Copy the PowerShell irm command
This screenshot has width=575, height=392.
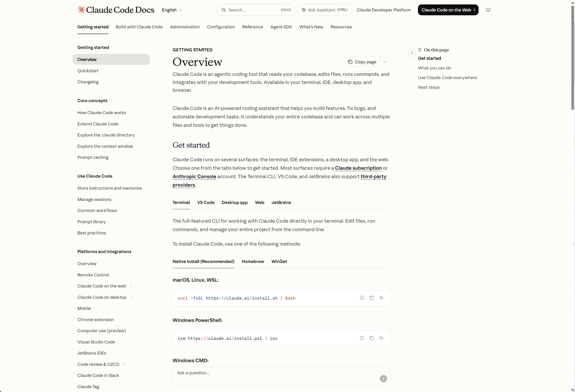371,338
